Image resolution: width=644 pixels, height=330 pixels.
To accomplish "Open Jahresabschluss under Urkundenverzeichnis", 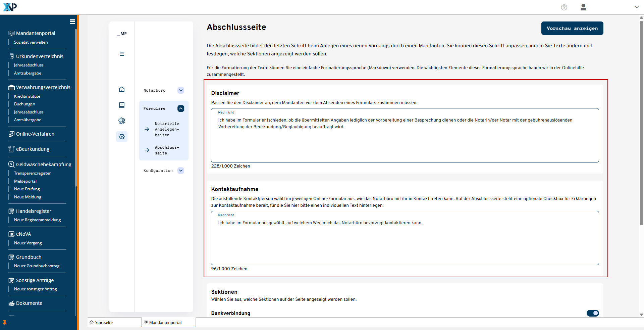I will 29,65.
